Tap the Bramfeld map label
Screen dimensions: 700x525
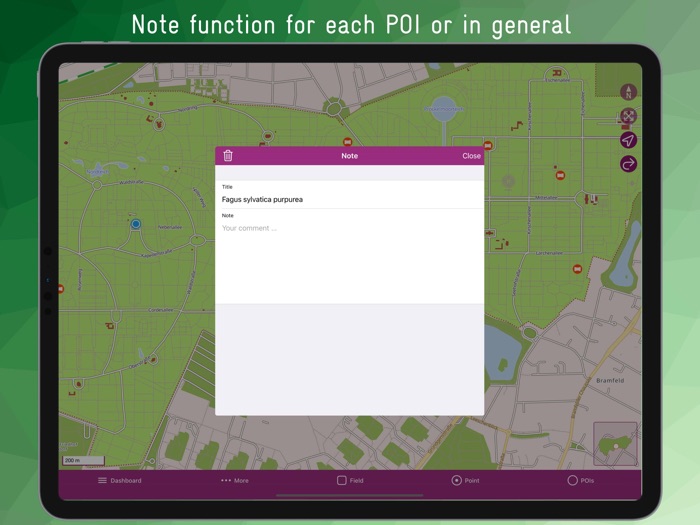coord(610,380)
